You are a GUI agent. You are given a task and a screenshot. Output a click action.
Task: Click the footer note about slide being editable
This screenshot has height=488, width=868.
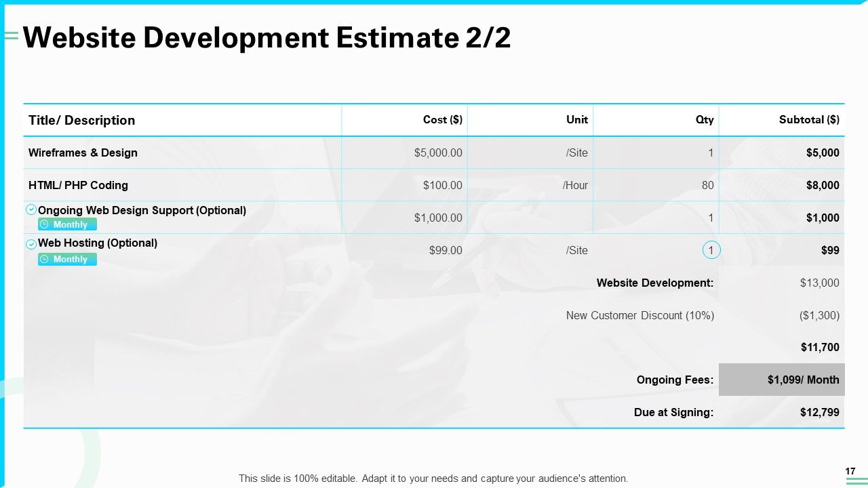(x=433, y=478)
